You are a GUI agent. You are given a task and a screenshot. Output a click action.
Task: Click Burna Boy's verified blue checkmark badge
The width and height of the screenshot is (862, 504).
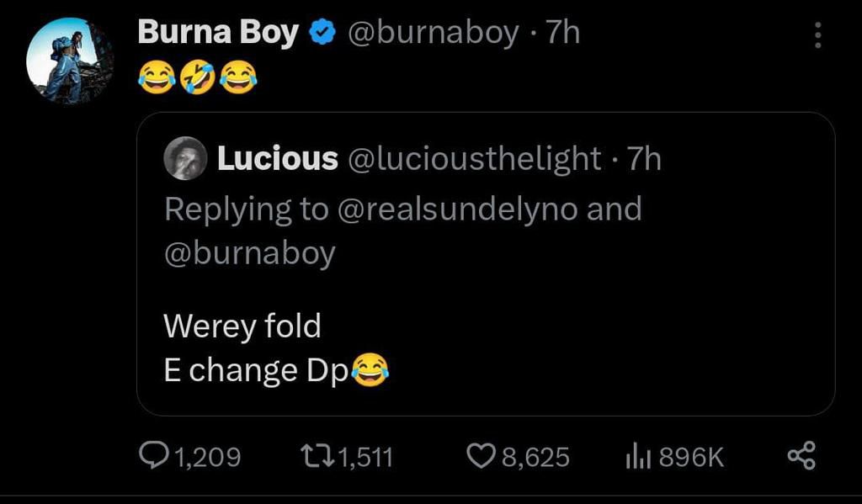[320, 31]
